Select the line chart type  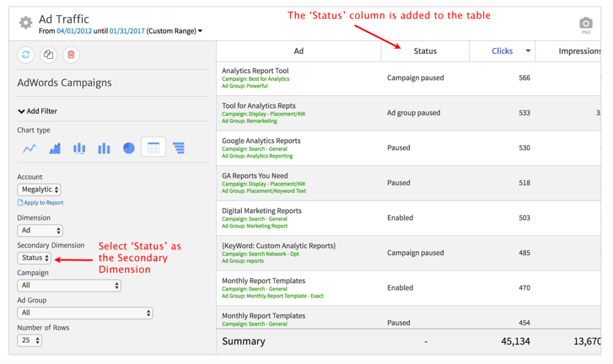pyautogui.click(x=28, y=147)
